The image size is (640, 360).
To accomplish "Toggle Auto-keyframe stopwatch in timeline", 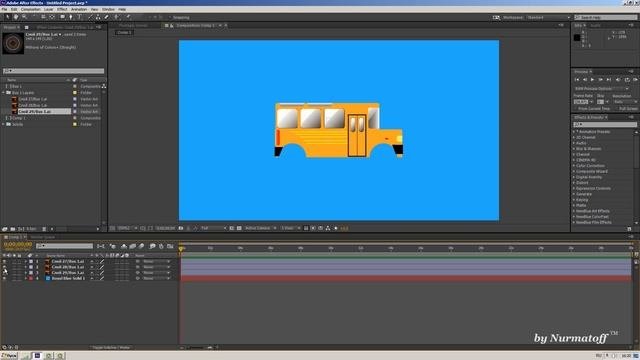I will (161, 246).
